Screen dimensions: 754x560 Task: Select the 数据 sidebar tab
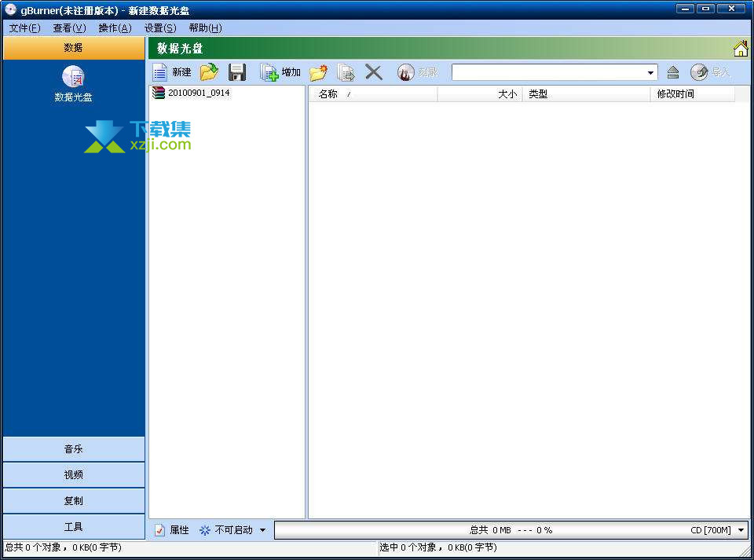[x=74, y=48]
